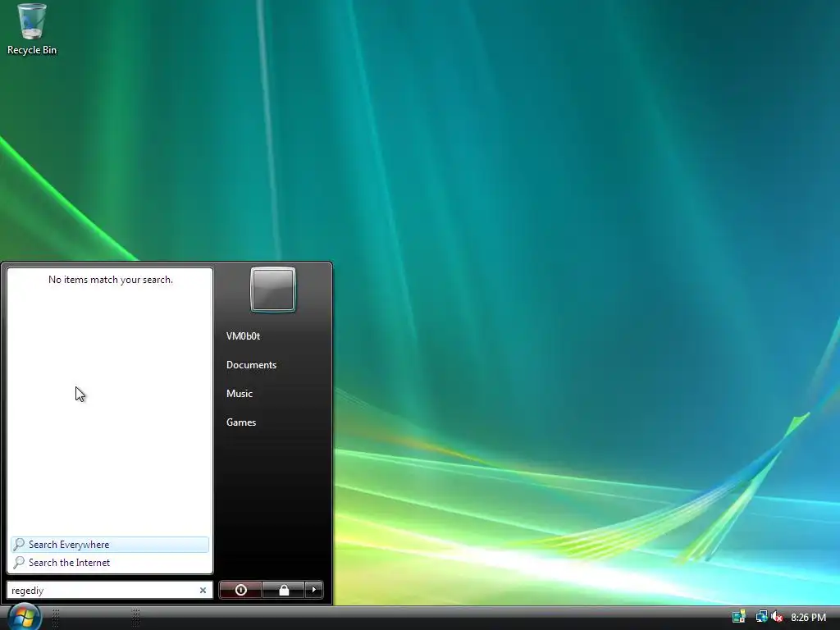Click the muted volume tray icon

777,617
